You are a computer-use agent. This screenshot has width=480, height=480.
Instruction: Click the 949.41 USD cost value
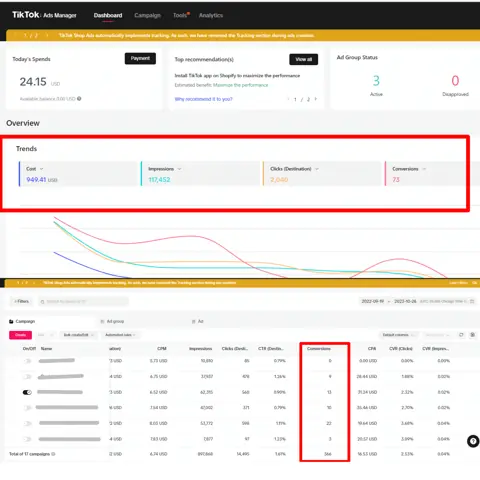click(42, 180)
